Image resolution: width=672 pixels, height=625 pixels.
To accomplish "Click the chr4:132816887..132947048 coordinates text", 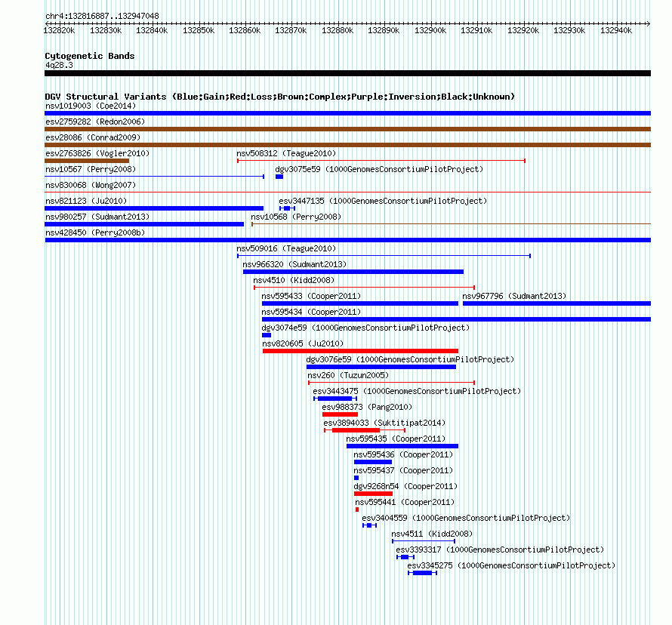I will coord(102,16).
